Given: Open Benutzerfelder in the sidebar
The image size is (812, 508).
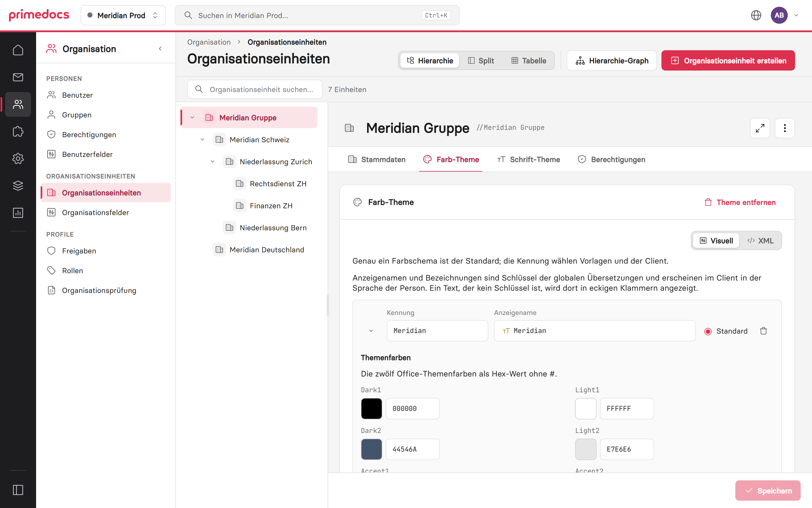Looking at the screenshot, I should (x=106, y=154).
